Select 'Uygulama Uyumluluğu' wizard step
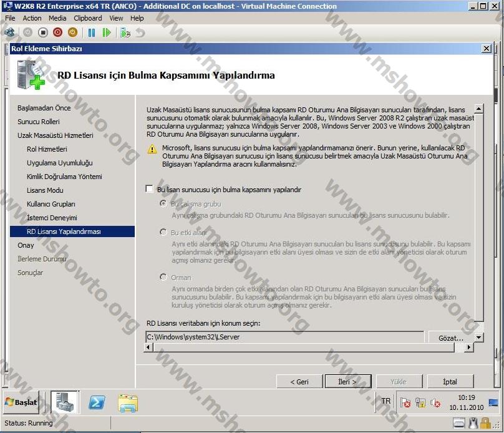The image size is (504, 433). [60, 163]
